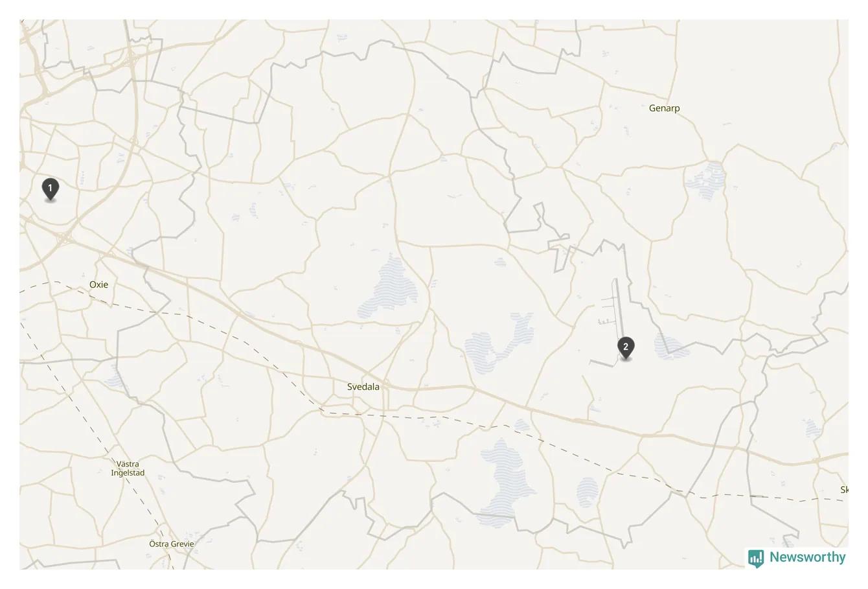Click the Svedala town label
This screenshot has width=868, height=589.
click(363, 387)
